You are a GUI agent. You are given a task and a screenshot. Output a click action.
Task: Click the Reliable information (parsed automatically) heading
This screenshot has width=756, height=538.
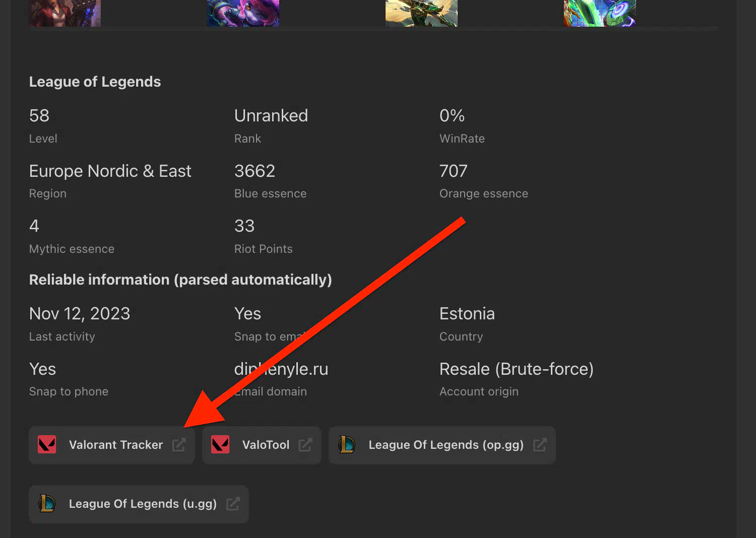tap(180, 280)
